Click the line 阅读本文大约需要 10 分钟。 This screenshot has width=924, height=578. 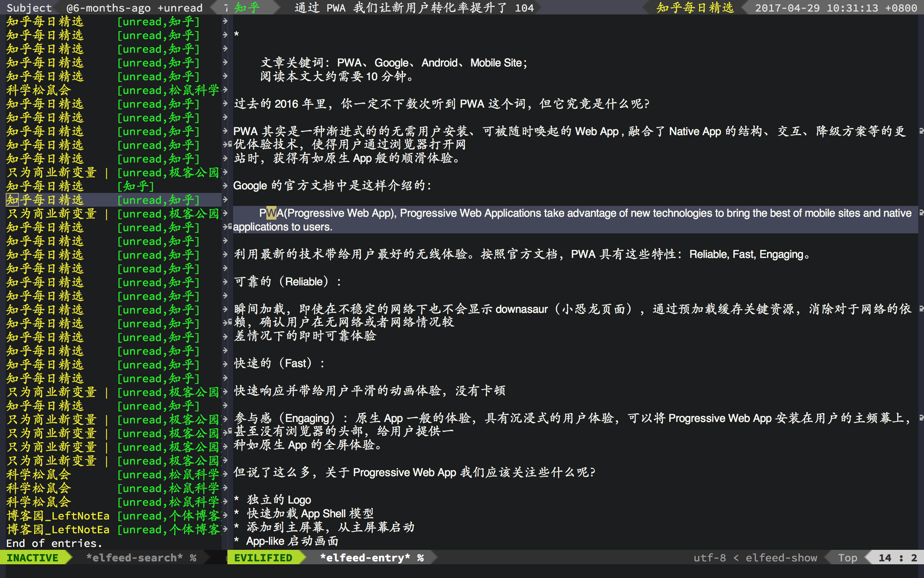point(337,77)
